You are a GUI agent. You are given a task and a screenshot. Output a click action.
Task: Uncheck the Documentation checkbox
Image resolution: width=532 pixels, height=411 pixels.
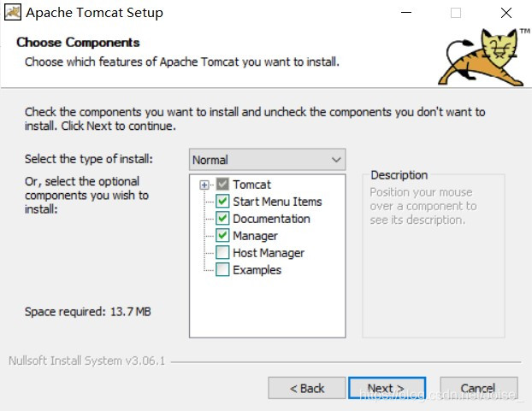tap(222, 218)
